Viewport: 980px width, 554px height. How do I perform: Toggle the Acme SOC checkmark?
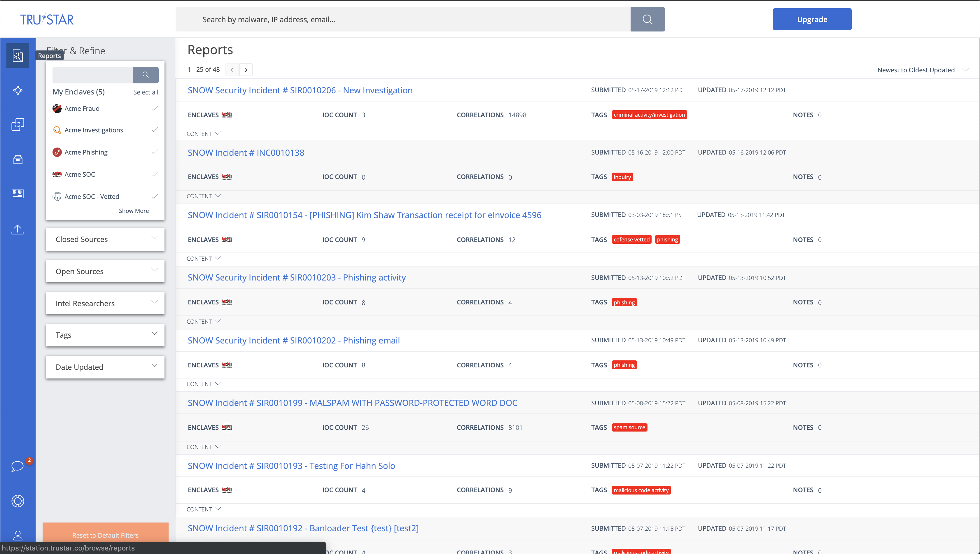155,174
